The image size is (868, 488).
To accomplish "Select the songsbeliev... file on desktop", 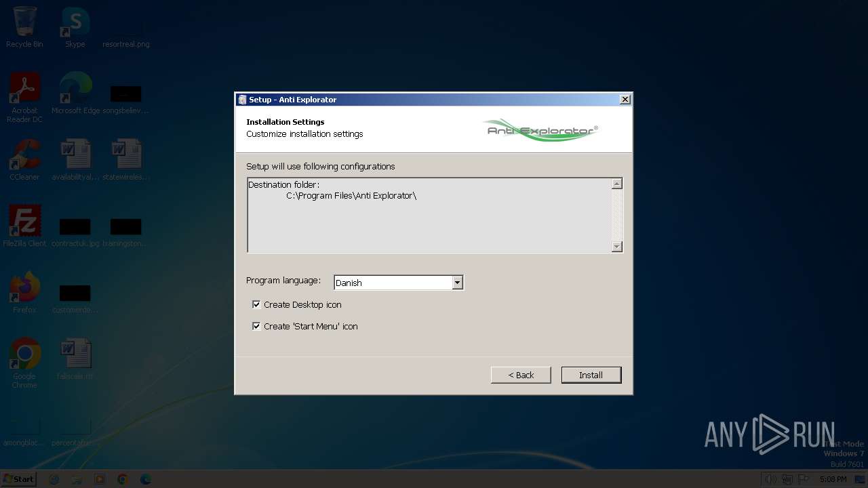I will click(x=126, y=99).
